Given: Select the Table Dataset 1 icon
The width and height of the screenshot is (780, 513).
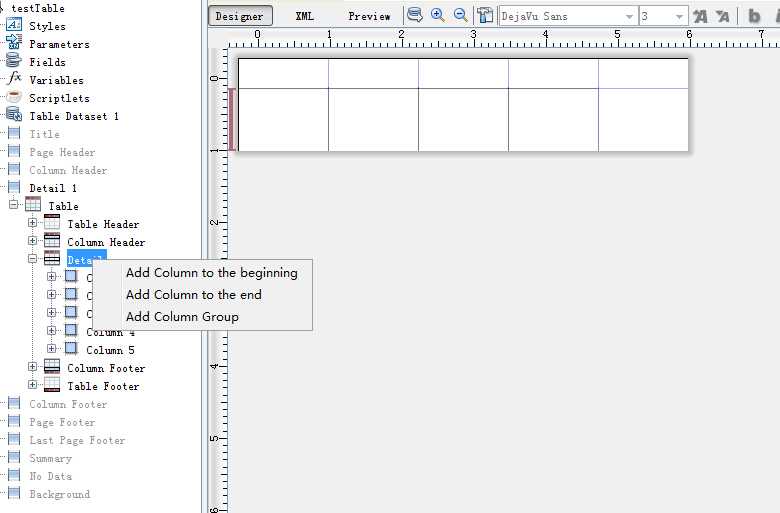Looking at the screenshot, I should [x=14, y=115].
